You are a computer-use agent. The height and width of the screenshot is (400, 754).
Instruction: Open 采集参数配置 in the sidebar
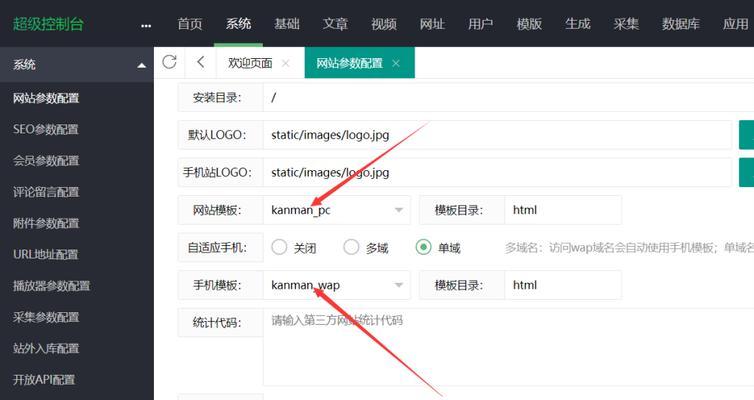click(46, 317)
